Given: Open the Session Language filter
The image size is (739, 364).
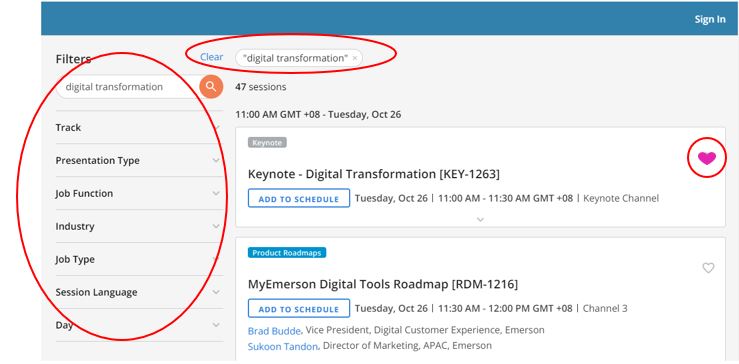Looking at the screenshot, I should point(139,292).
